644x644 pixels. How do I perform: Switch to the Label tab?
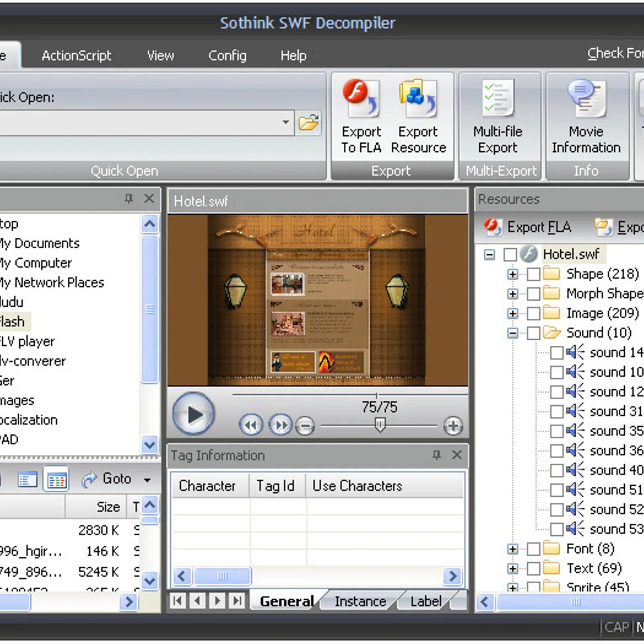click(426, 601)
